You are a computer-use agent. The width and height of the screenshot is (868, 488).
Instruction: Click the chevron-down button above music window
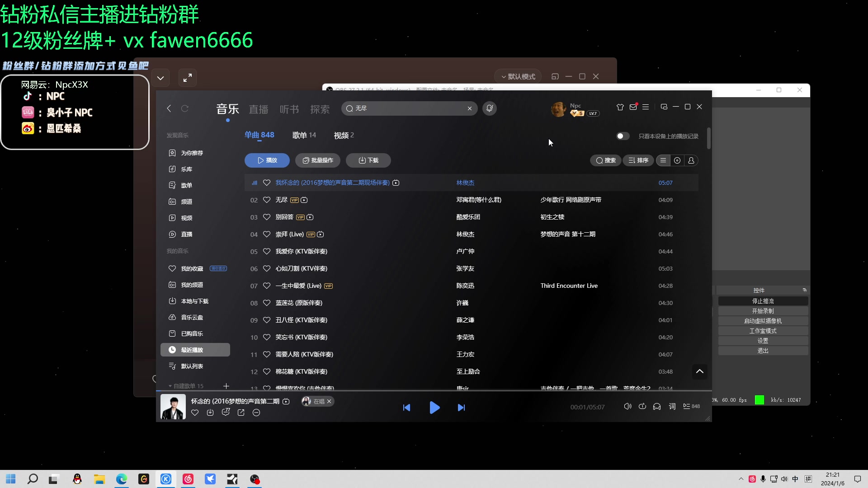(160, 78)
